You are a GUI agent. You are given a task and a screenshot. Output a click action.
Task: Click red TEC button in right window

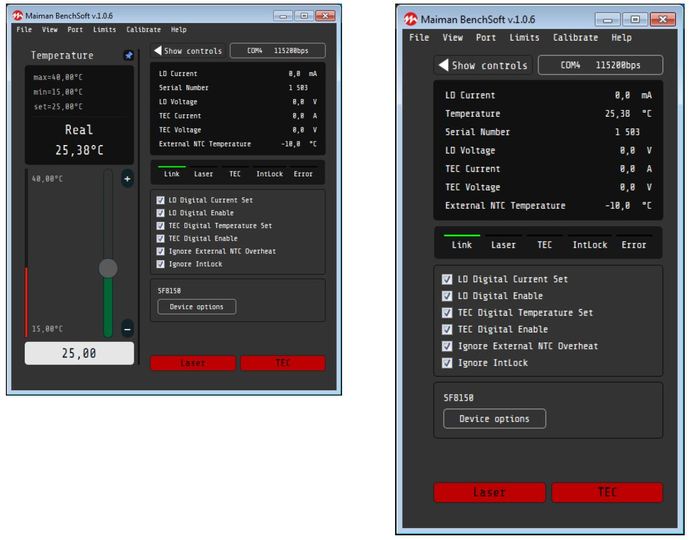[607, 492]
